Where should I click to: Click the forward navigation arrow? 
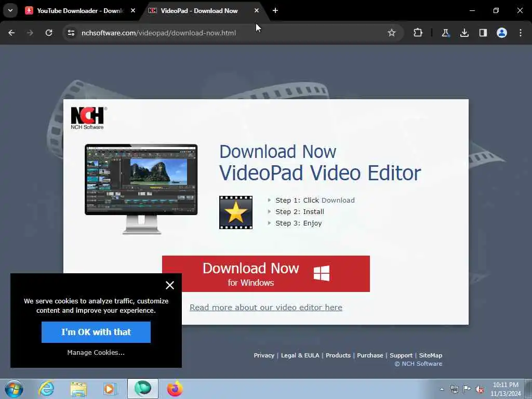(x=30, y=33)
